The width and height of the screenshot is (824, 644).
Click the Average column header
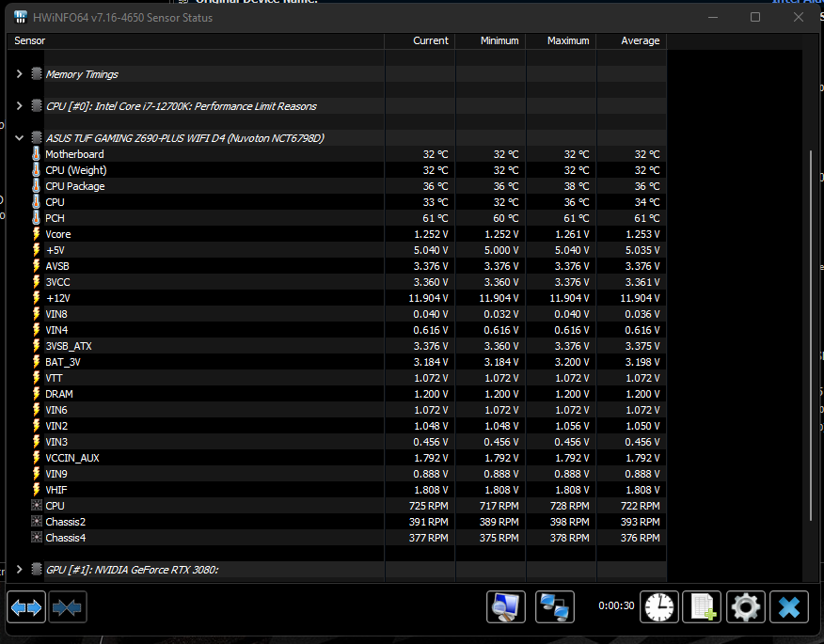click(631, 41)
